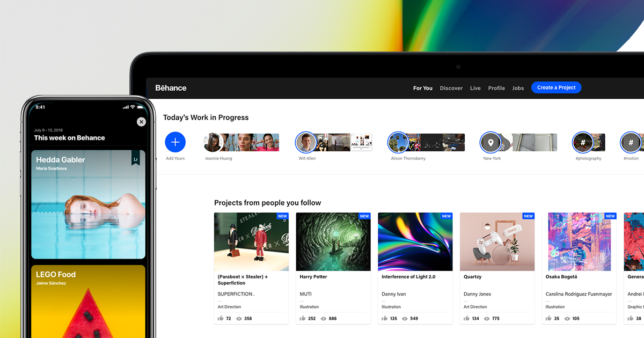Click the "(Paraboot × Stealer) + Superfiction" title
This screenshot has height=338, width=644.
243,280
